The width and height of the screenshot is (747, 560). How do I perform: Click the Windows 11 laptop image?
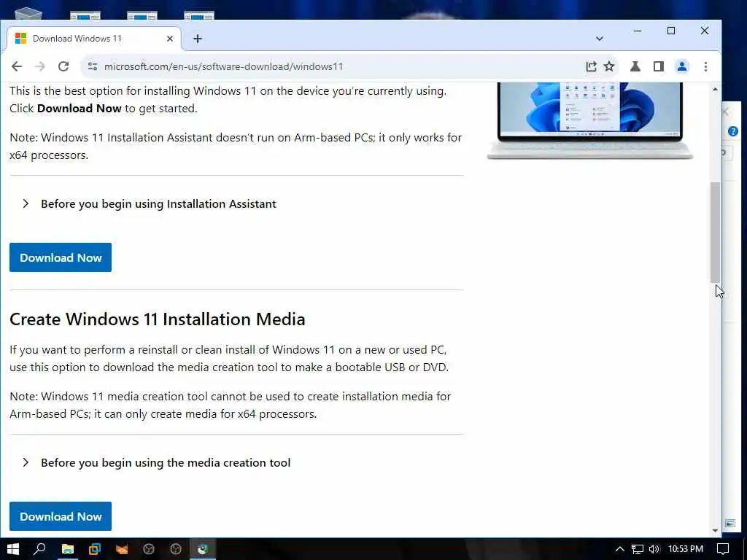(x=589, y=121)
